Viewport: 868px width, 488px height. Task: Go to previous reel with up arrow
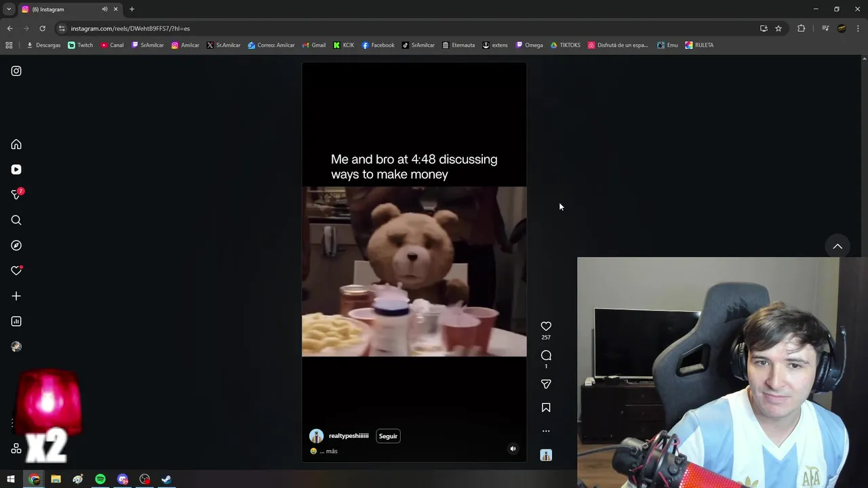pyautogui.click(x=837, y=247)
